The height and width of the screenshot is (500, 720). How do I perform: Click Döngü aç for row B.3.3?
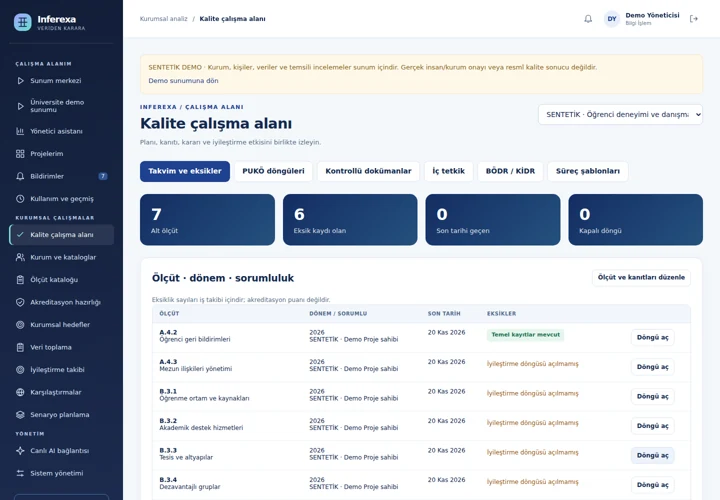pyautogui.click(x=652, y=455)
